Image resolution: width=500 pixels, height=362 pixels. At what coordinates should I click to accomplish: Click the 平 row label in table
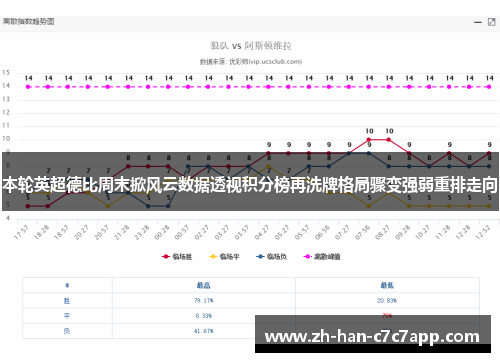click(x=67, y=316)
